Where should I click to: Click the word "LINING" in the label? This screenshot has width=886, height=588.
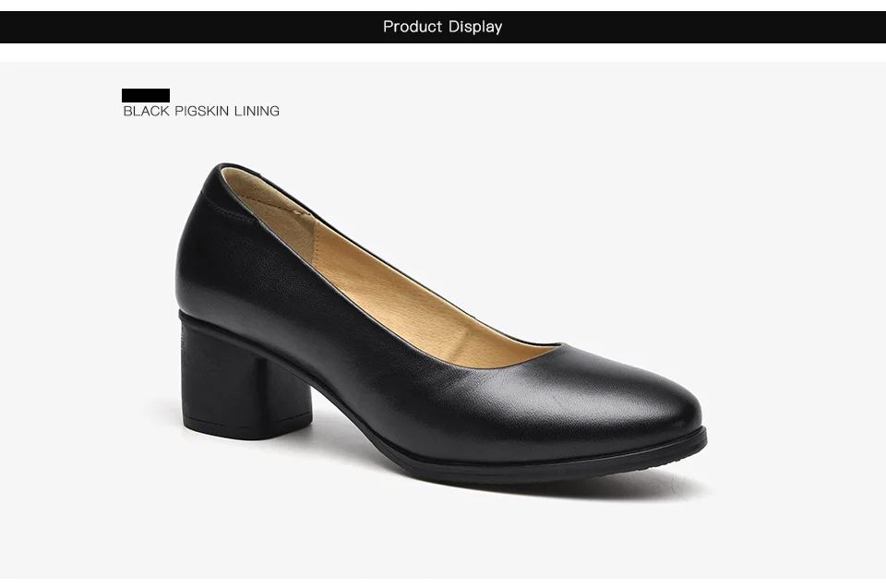257,111
